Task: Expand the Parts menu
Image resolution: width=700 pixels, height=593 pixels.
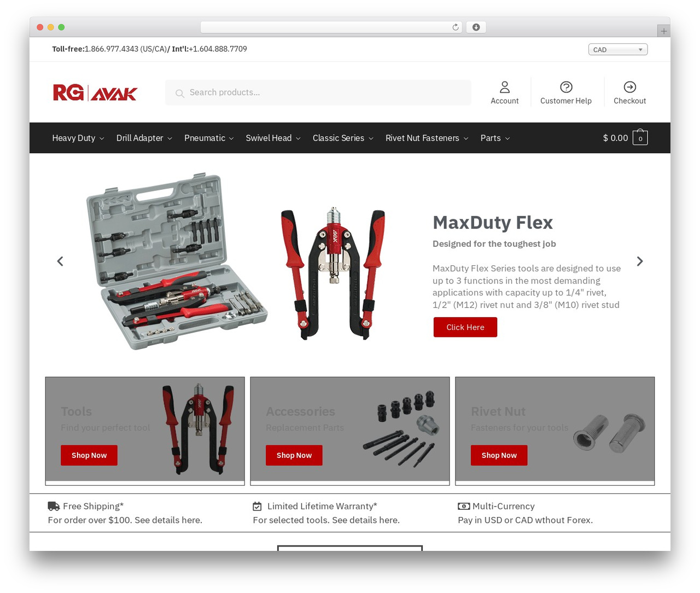Action: tap(495, 138)
